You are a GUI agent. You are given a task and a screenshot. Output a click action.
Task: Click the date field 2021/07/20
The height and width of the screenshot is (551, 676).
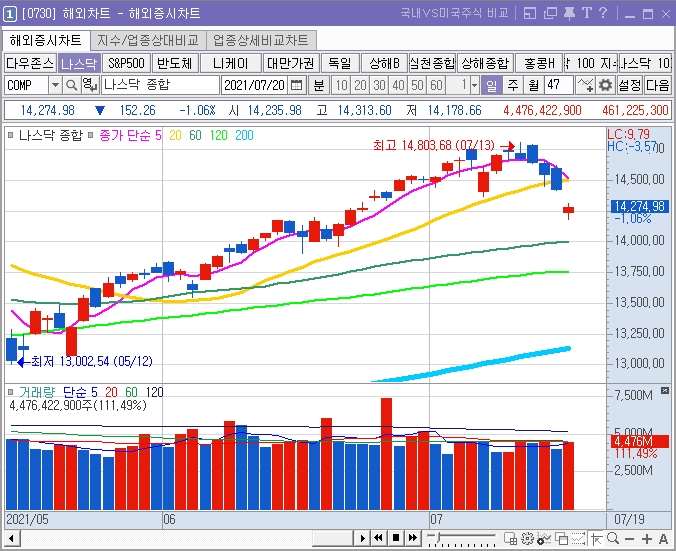(x=255, y=85)
